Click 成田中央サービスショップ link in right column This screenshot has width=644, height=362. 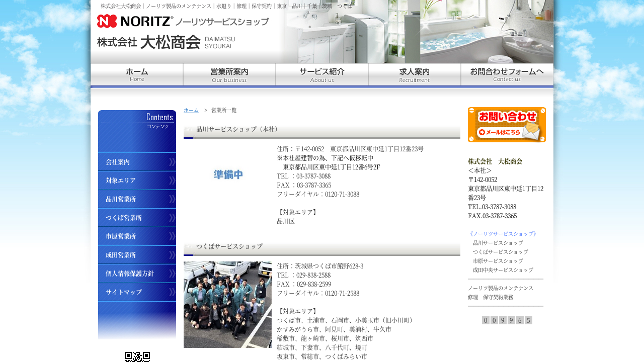[x=503, y=270]
